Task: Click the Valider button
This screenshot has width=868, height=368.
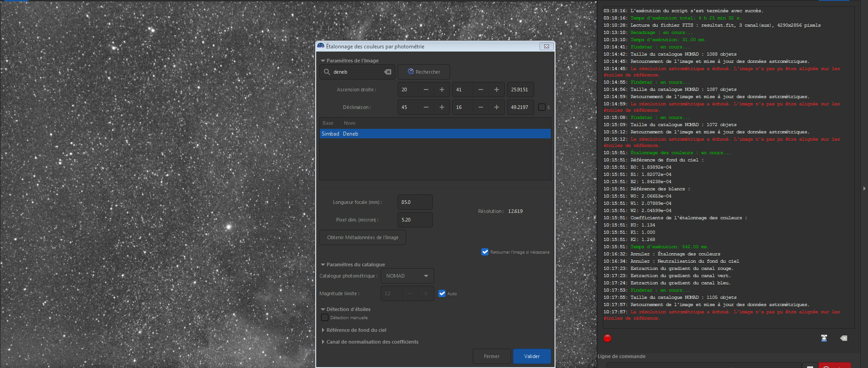Action: pyautogui.click(x=532, y=356)
